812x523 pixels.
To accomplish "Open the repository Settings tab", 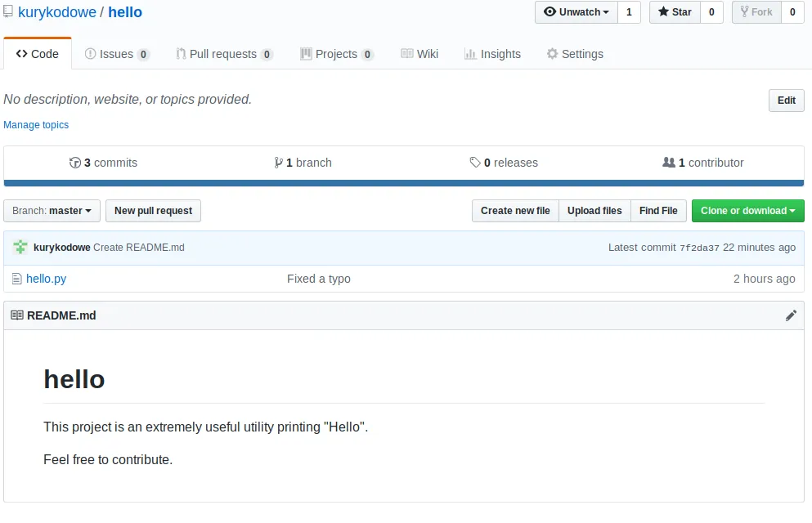I will 575,54.
